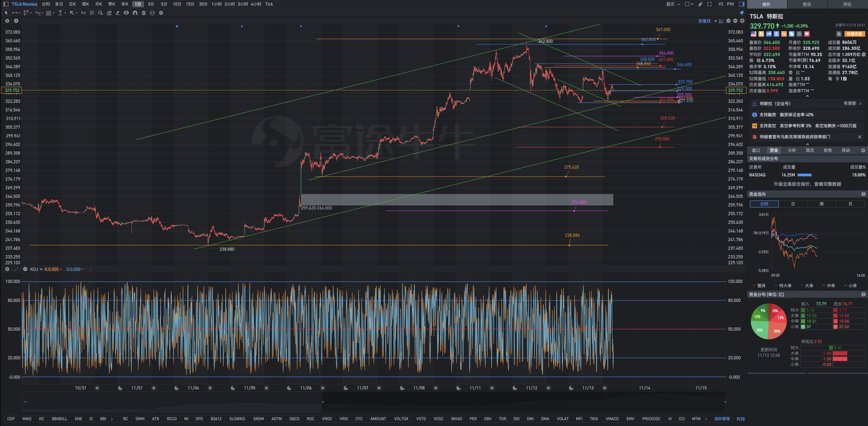Image resolution: width=868 pixels, height=426 pixels.
Task: Select the Tick timeframe
Action: point(269,4)
